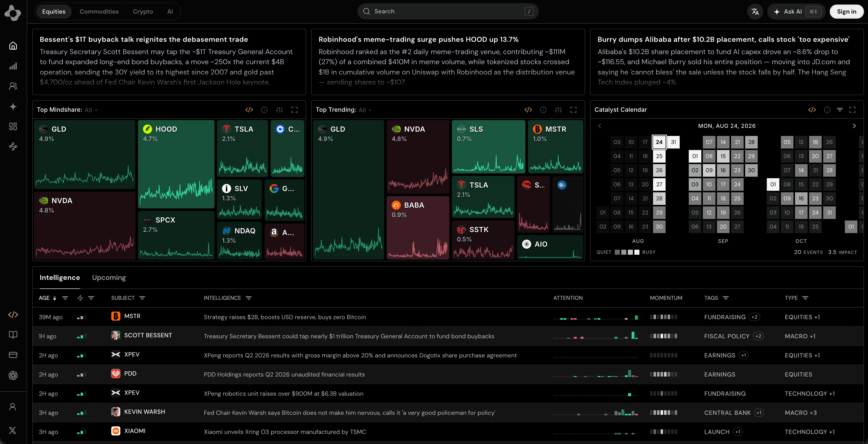Open the sidebar code embed icon
The image size is (868, 444).
click(13, 315)
